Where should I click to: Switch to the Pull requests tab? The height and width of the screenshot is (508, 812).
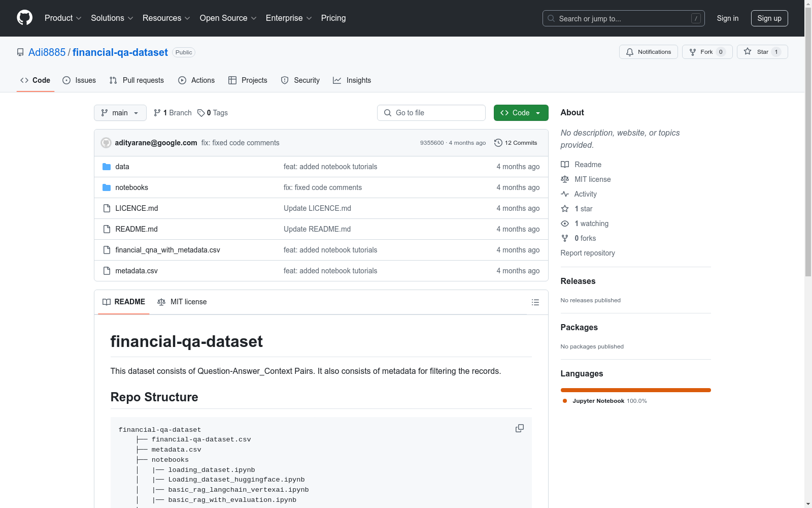(137, 80)
